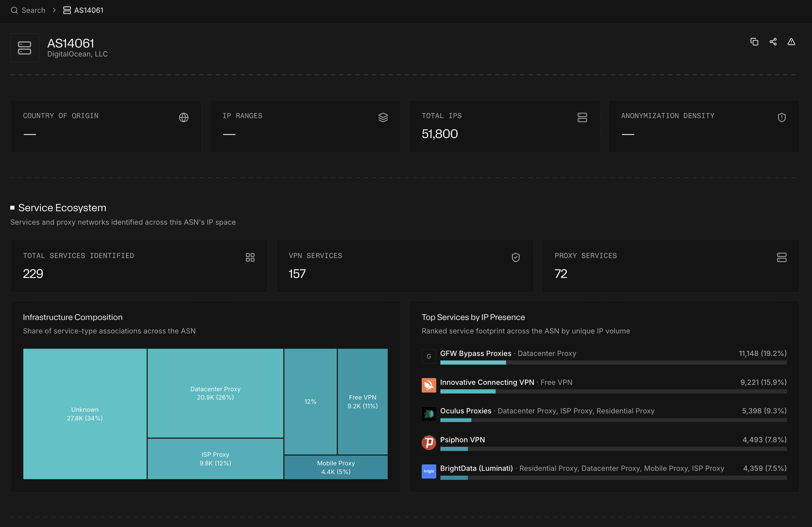Click the Psiphon VPN logo
Viewport: 812px width, 527px height.
(429, 443)
